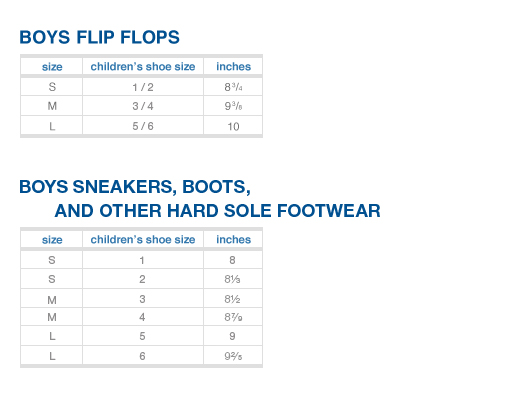Select the flip flops size S cell
The height and width of the screenshot is (410, 530).
(52, 87)
